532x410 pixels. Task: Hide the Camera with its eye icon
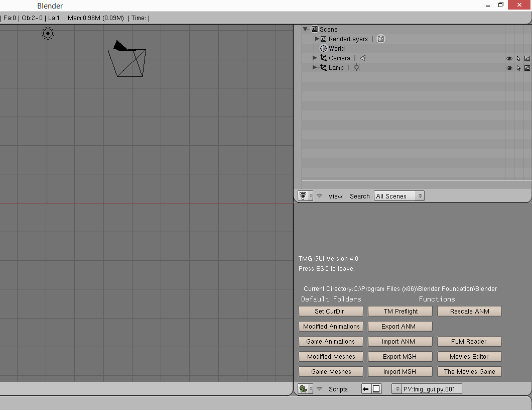[509, 58]
